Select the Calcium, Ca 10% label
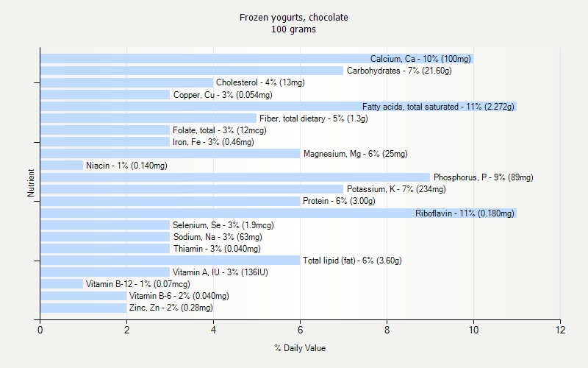Screen dimensions: 588x368 tap(420, 59)
